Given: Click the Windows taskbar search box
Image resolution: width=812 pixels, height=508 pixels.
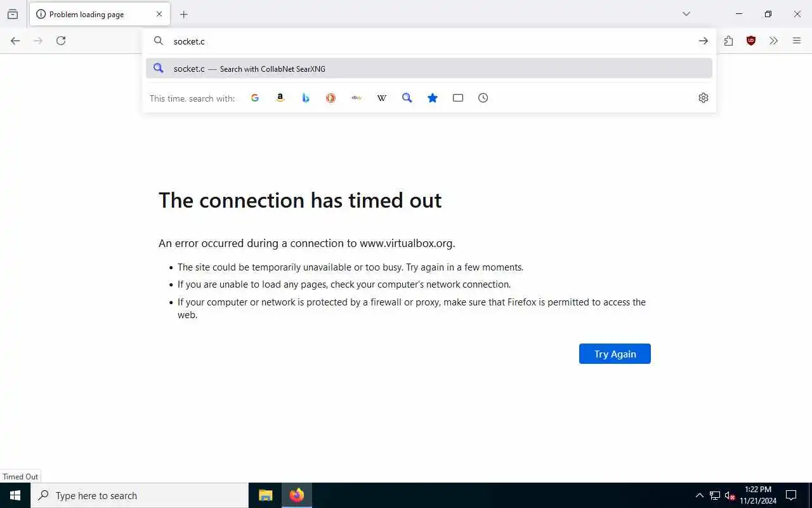Looking at the screenshot, I should 140,495.
